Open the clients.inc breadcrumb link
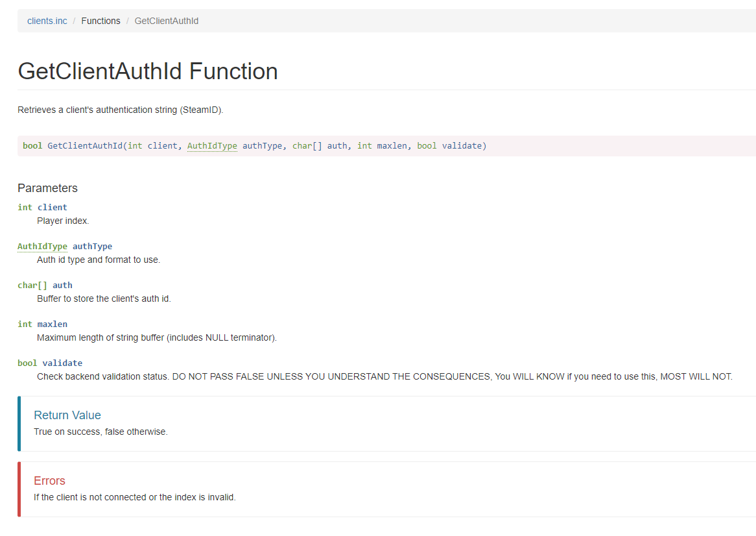Viewport: 756px width, 536px height. pyautogui.click(x=47, y=21)
